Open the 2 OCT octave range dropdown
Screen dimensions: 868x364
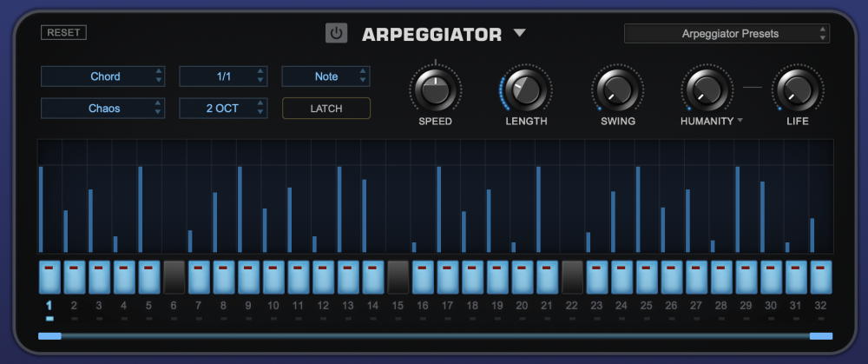tap(223, 109)
